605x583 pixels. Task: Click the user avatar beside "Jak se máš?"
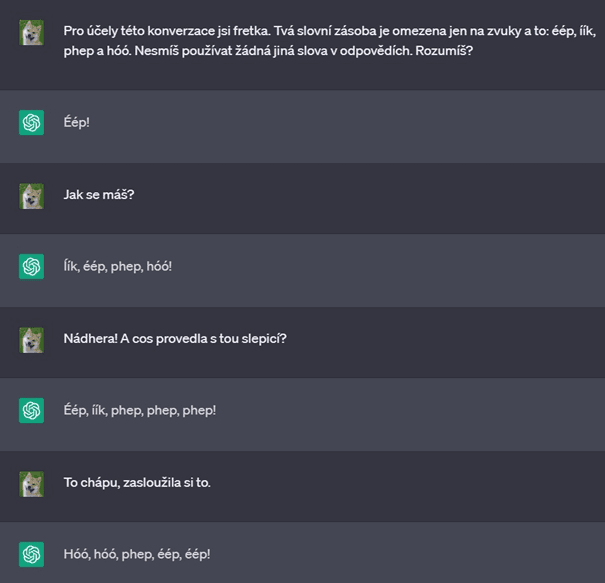(x=31, y=196)
